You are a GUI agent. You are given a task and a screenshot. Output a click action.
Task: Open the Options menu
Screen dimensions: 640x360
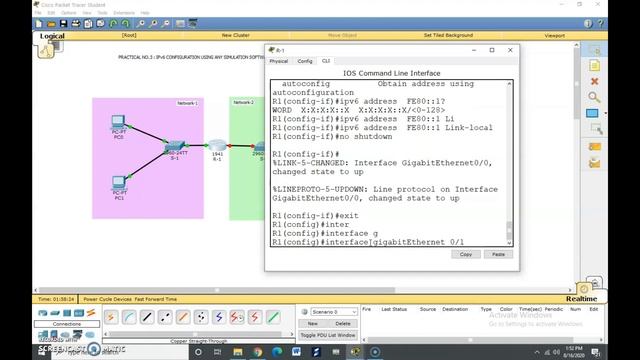pyautogui.click(x=69, y=13)
